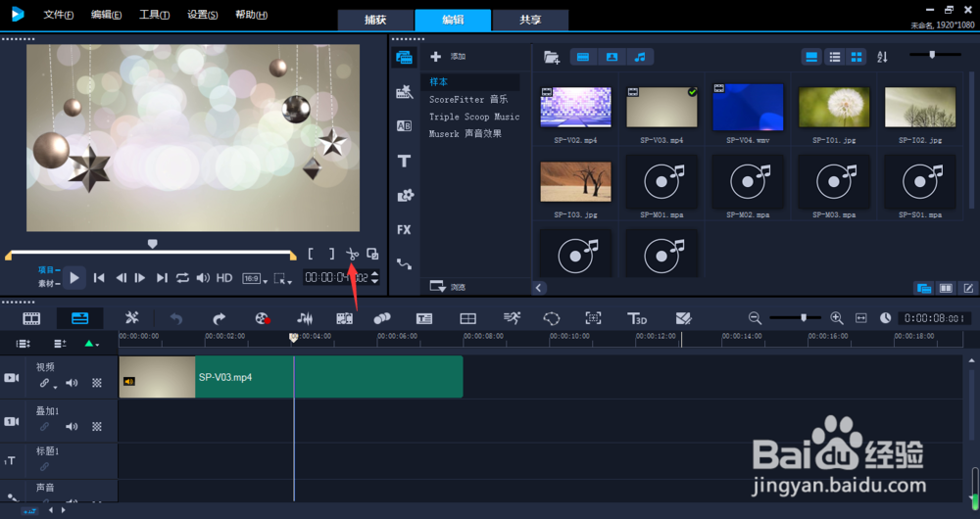Viewport: 980px width, 519px height.
Task: Open the Auto Music tool
Action: pos(344,318)
